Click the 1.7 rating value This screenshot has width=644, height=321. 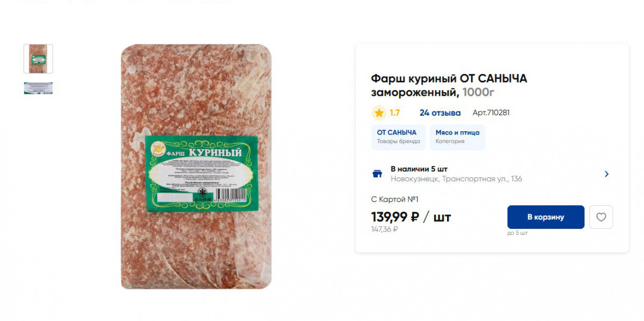coord(394,113)
